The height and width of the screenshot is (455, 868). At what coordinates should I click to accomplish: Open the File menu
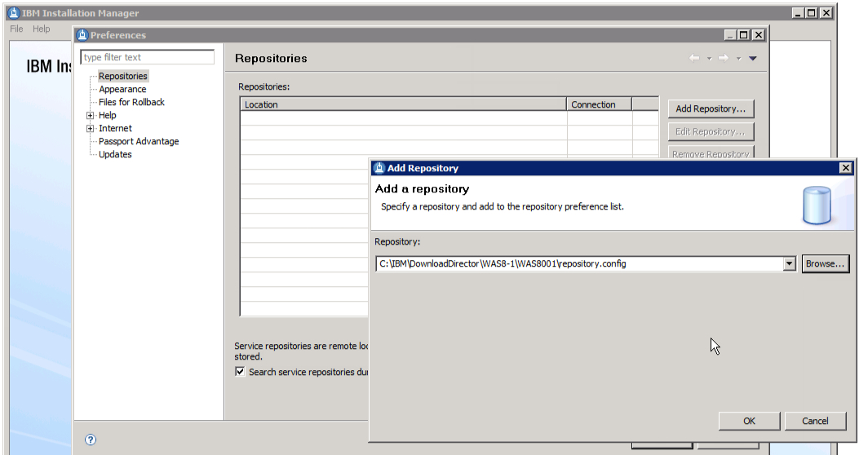(x=16, y=29)
